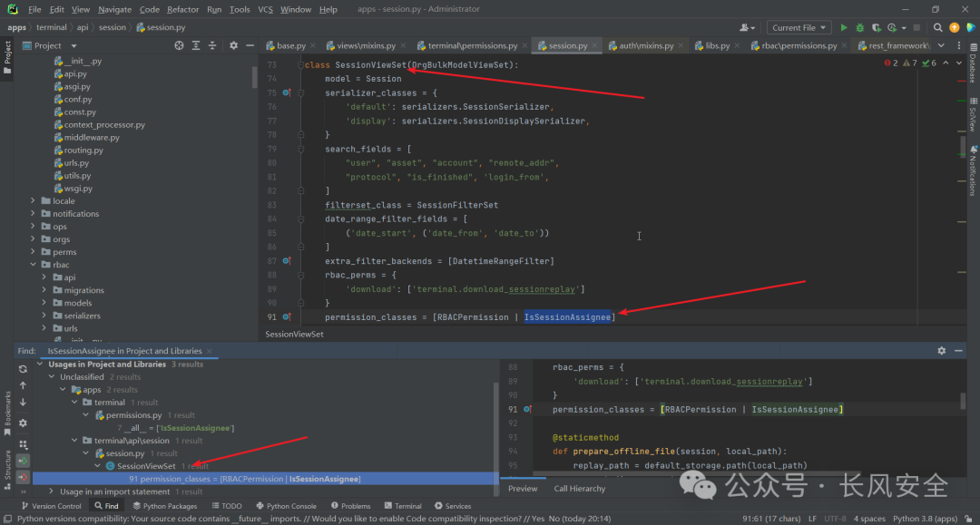Hide the Find tool window with the minus icon
980x525 pixels.
(x=958, y=351)
